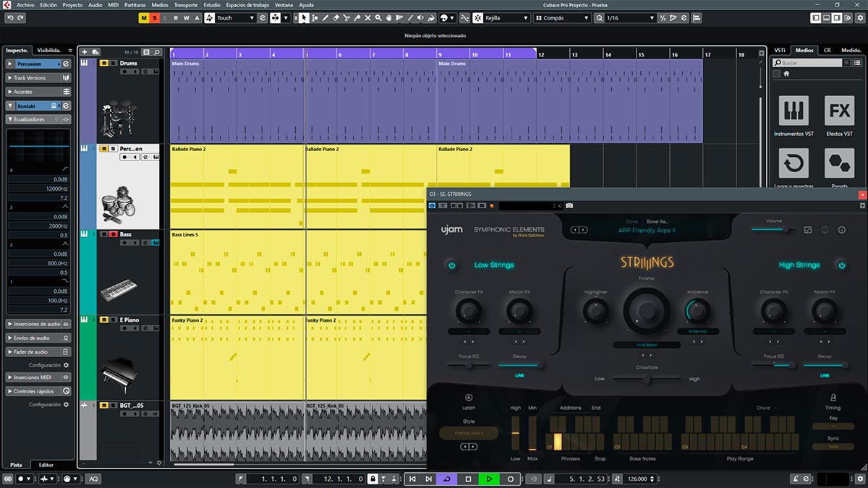Viewport: 868px width, 488px height.
Task: Select the Mute tool (X icon)
Action: click(x=368, y=17)
